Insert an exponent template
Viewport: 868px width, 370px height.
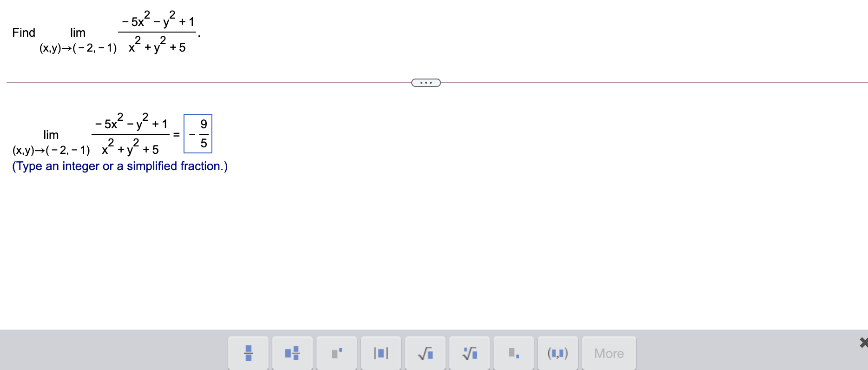[336, 353]
